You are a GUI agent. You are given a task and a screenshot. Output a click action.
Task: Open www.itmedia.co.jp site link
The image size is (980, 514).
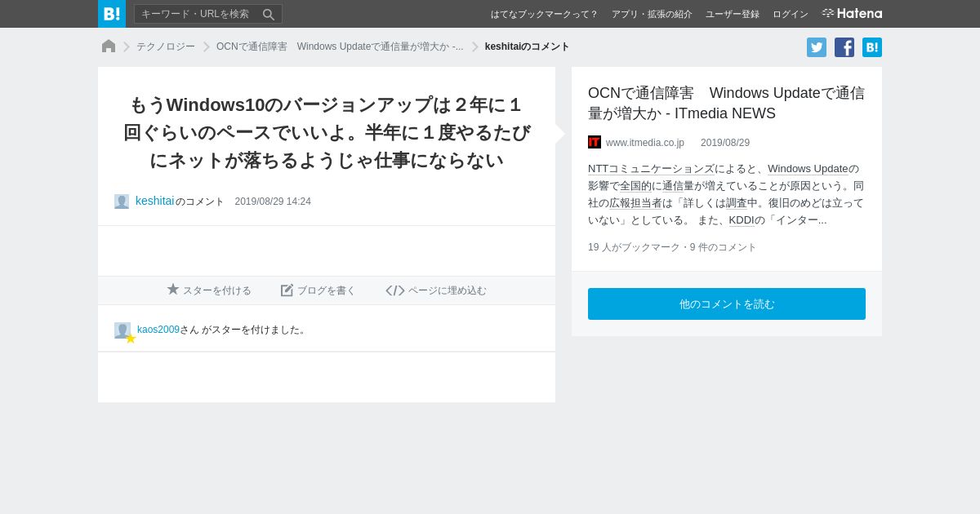pos(645,143)
